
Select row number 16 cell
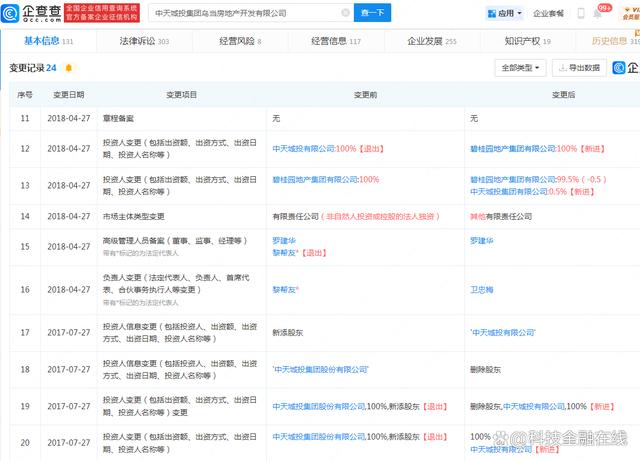25,290
